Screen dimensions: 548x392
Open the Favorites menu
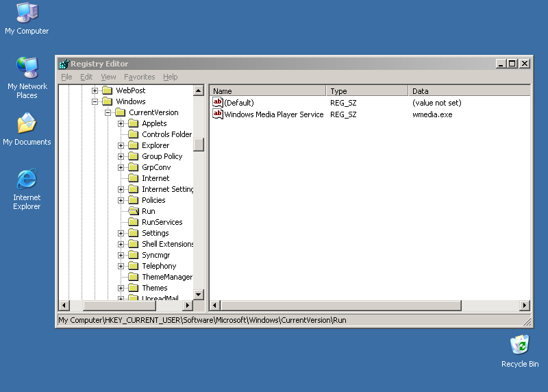point(139,77)
